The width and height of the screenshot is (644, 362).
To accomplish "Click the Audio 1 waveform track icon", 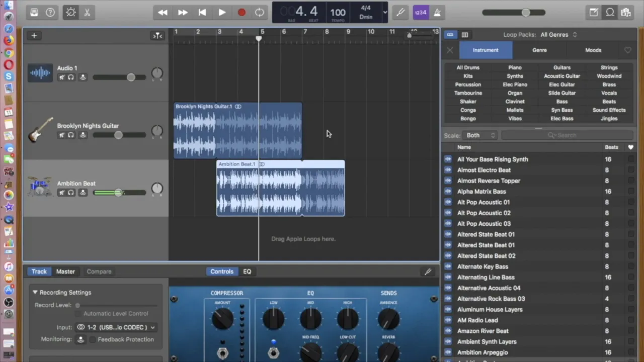I will [x=40, y=73].
